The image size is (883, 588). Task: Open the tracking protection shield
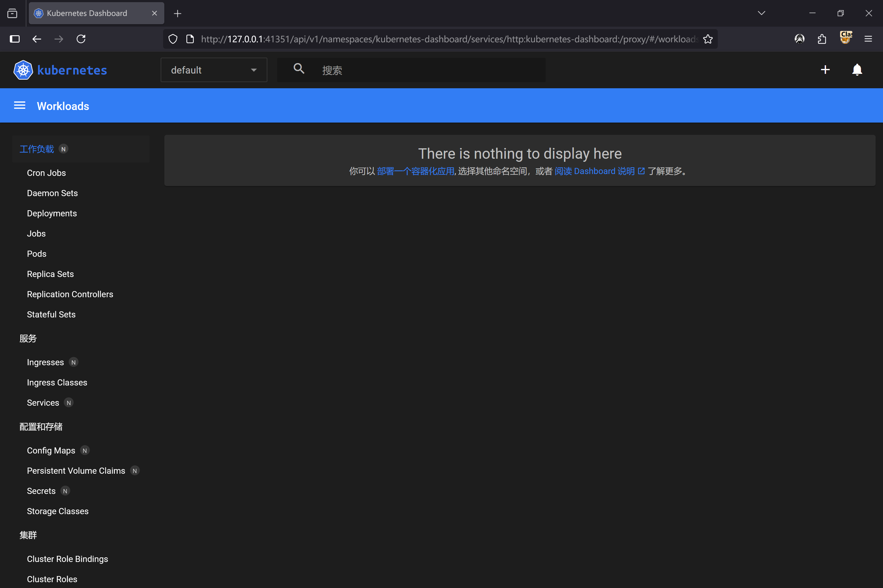coord(173,39)
